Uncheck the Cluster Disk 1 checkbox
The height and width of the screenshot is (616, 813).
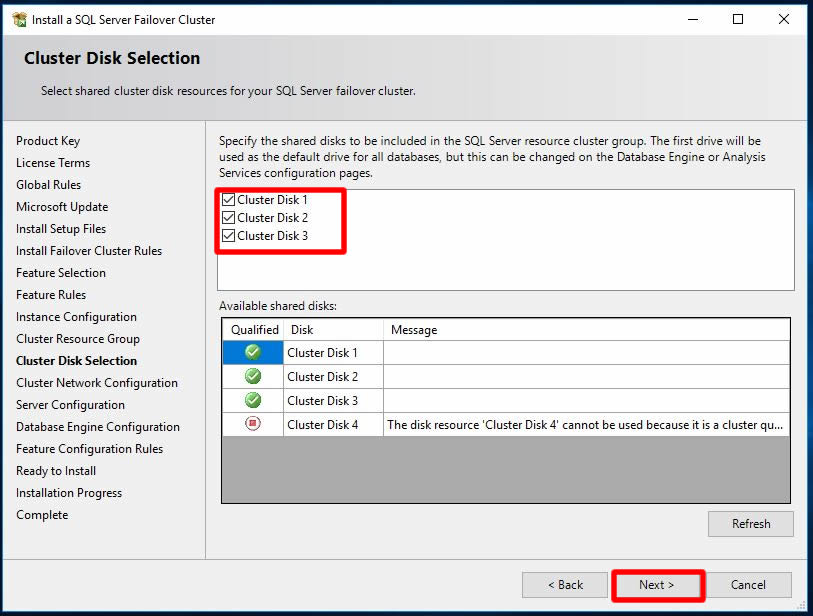228,200
